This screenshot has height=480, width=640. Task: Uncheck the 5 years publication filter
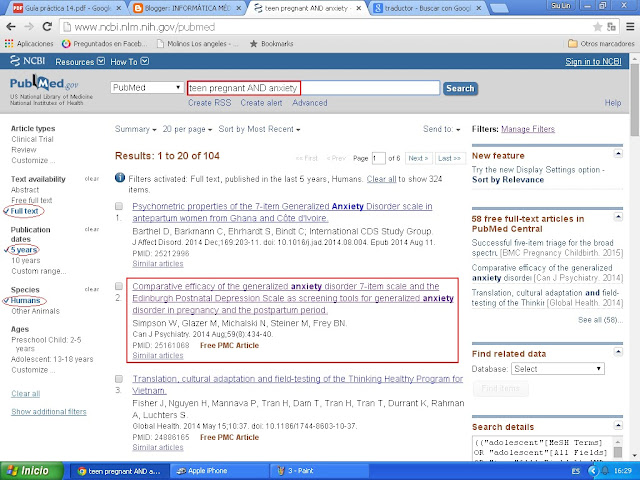[x=24, y=250]
